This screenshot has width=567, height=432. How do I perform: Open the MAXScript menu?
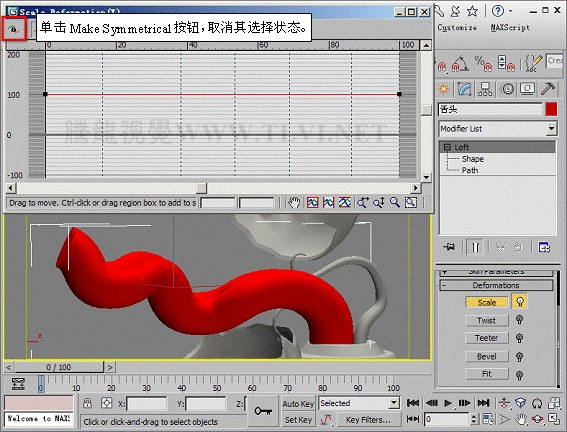(x=510, y=27)
